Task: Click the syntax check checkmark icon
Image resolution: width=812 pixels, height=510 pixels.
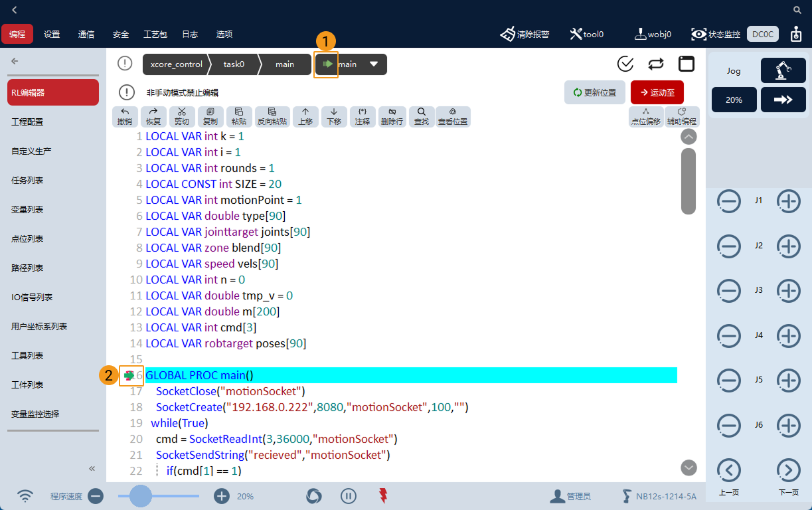Action: click(x=625, y=64)
